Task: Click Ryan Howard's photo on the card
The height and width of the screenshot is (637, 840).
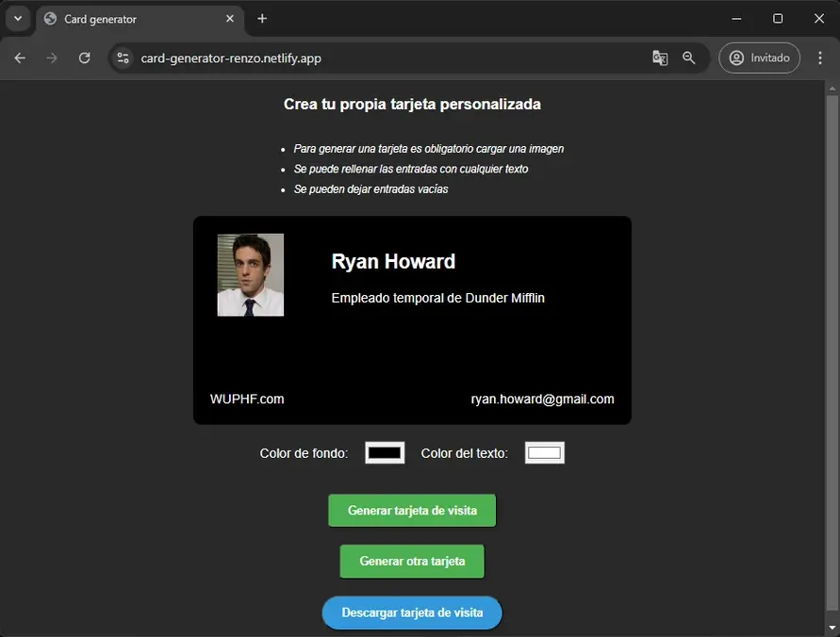Action: [250, 275]
